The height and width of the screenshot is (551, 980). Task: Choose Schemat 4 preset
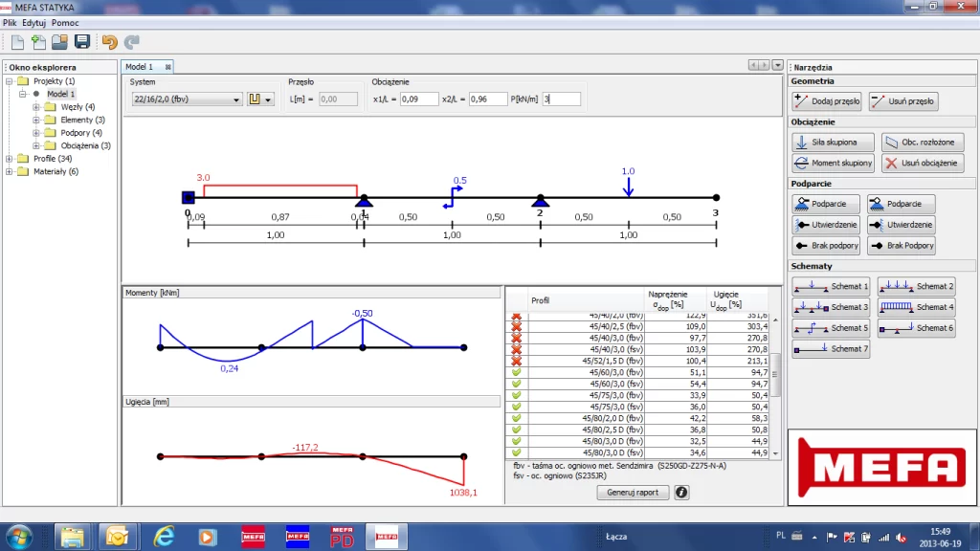point(916,307)
